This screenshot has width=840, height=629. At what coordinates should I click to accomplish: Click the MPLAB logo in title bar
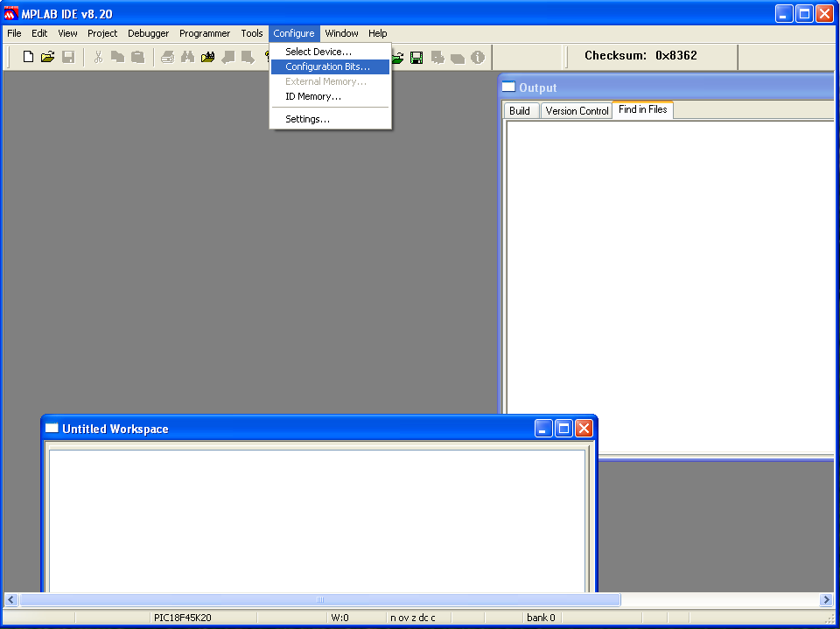click(x=11, y=13)
